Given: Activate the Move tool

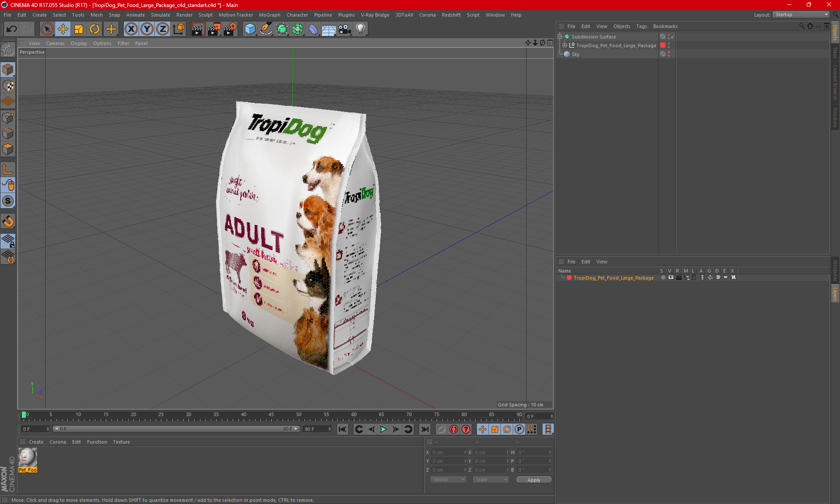Looking at the screenshot, I should (63, 29).
